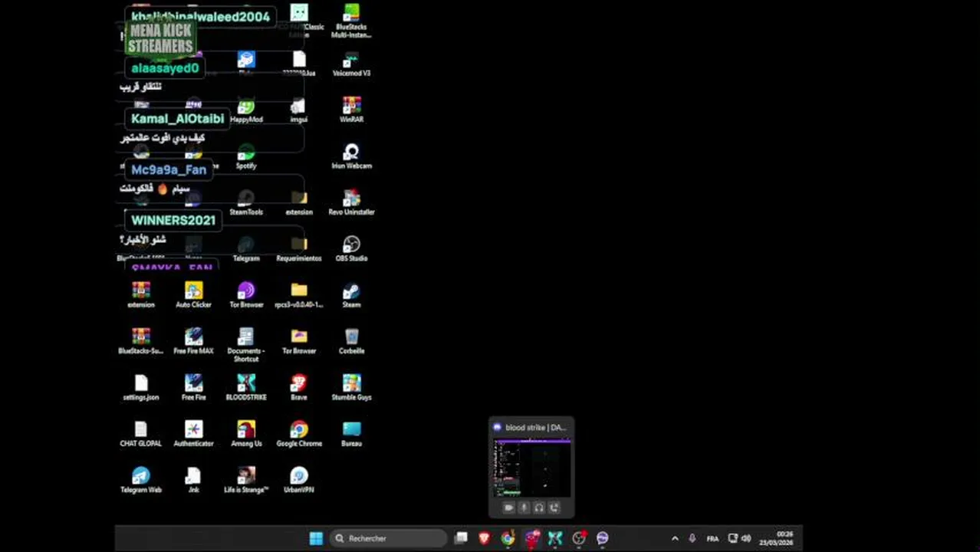
Task: Open the Bureau desktop icon
Action: coord(351,434)
